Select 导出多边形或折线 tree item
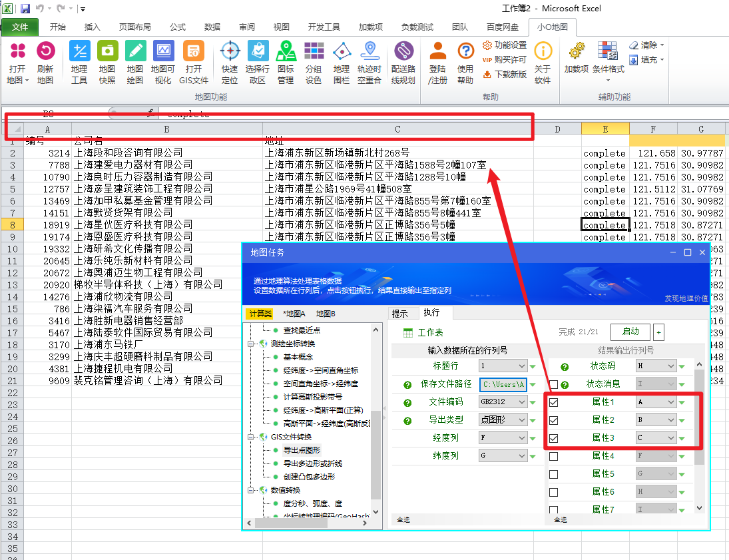729x560 pixels. [x=313, y=463]
